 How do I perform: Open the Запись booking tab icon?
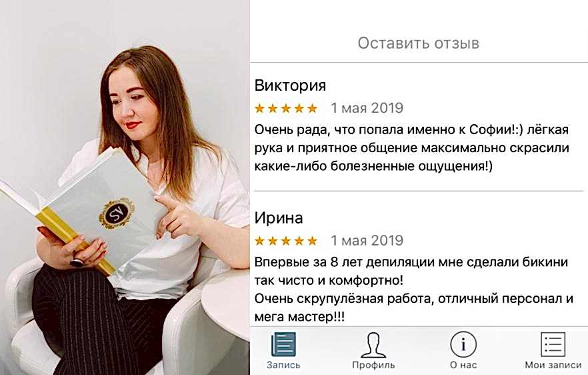tap(283, 344)
